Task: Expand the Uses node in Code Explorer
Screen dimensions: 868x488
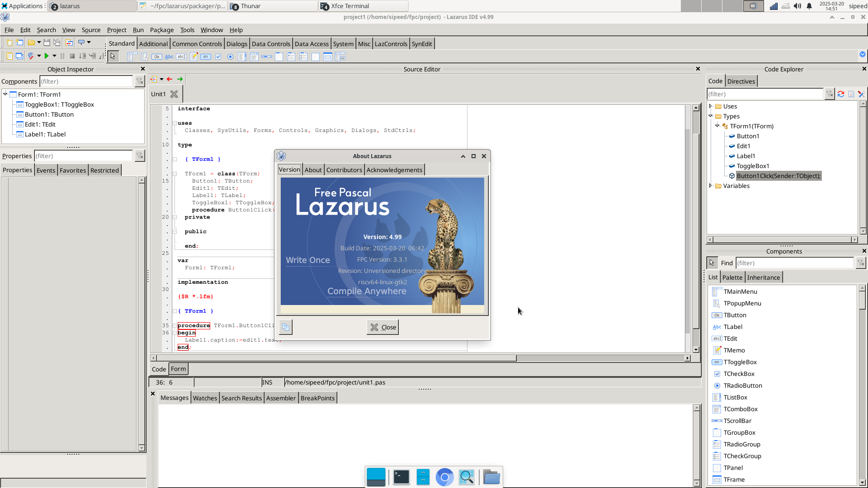Action: (x=710, y=106)
